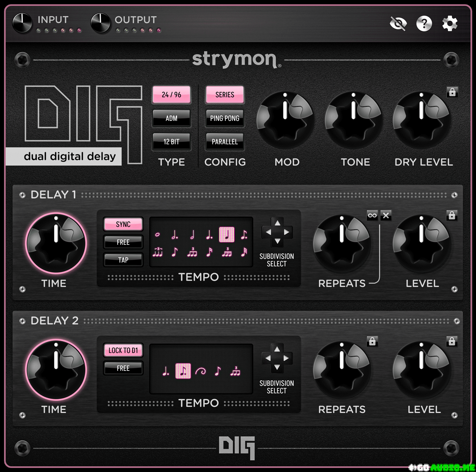Click the strymon logo at top
Screen dimensions: 476x472
[x=237, y=60]
